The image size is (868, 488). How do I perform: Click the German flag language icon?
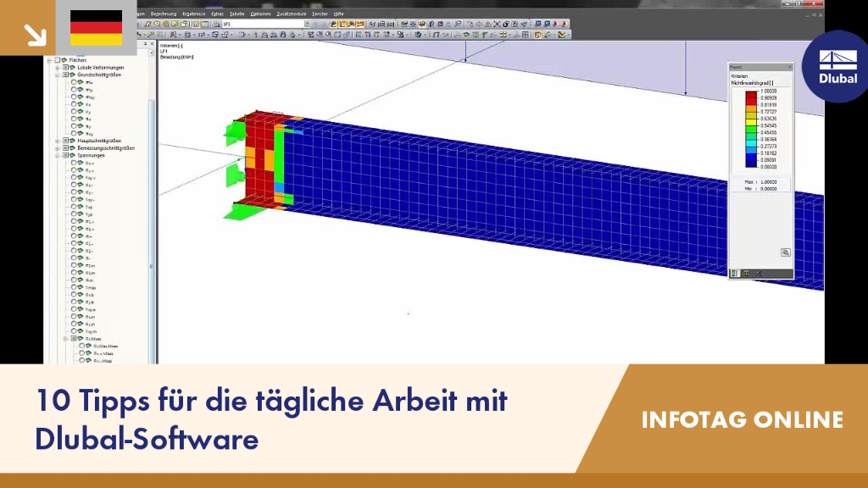click(97, 28)
